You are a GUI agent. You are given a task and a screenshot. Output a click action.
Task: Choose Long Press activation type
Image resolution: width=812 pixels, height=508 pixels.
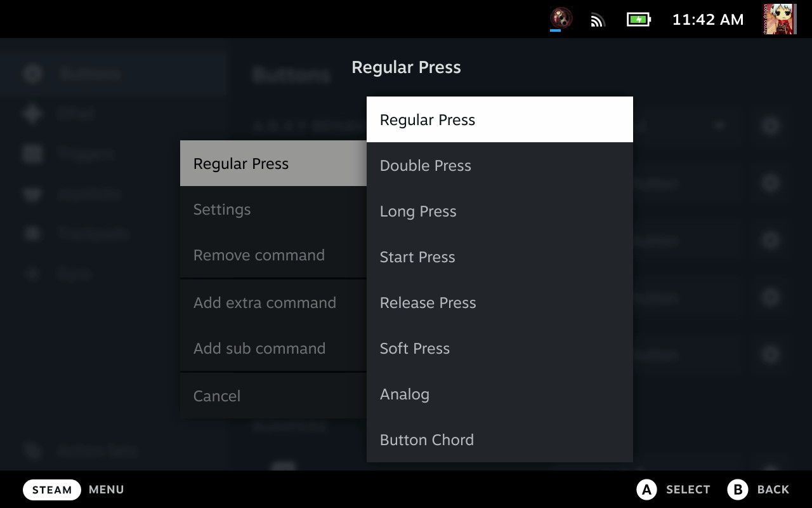pyautogui.click(x=499, y=211)
